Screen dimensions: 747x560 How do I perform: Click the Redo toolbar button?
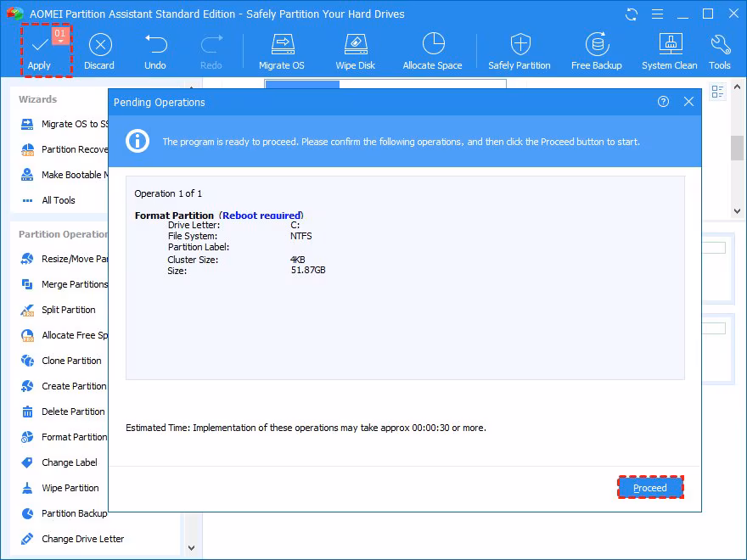point(211,52)
